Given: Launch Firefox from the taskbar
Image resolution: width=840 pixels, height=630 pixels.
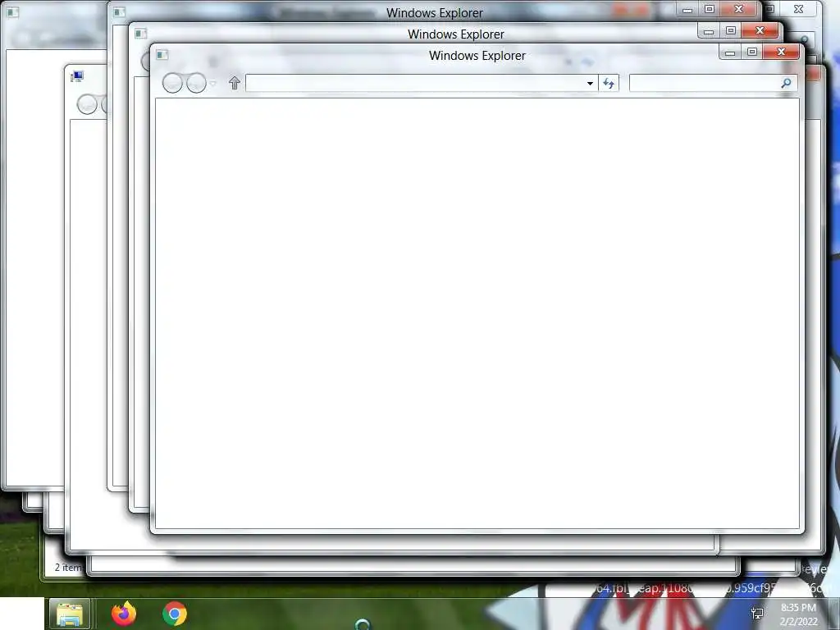Looking at the screenshot, I should (124, 614).
